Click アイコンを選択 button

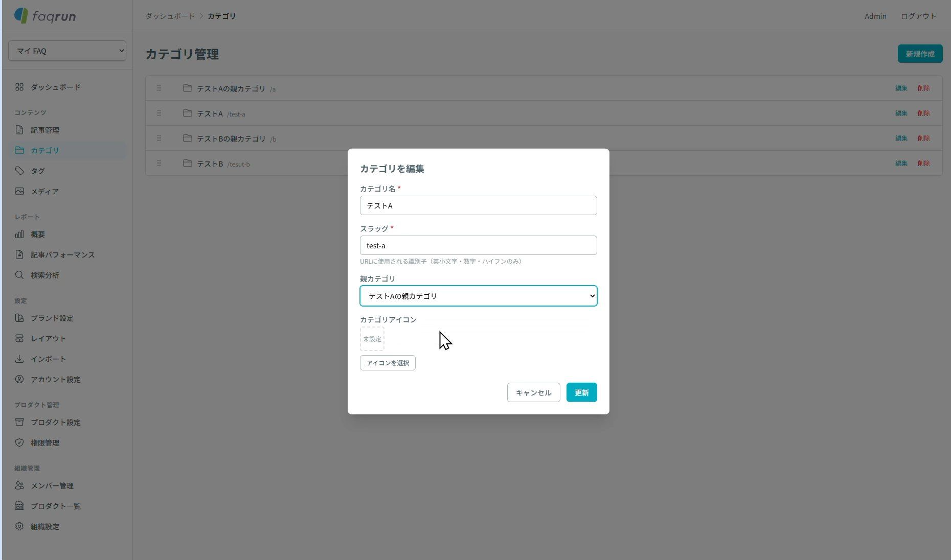pos(388,363)
